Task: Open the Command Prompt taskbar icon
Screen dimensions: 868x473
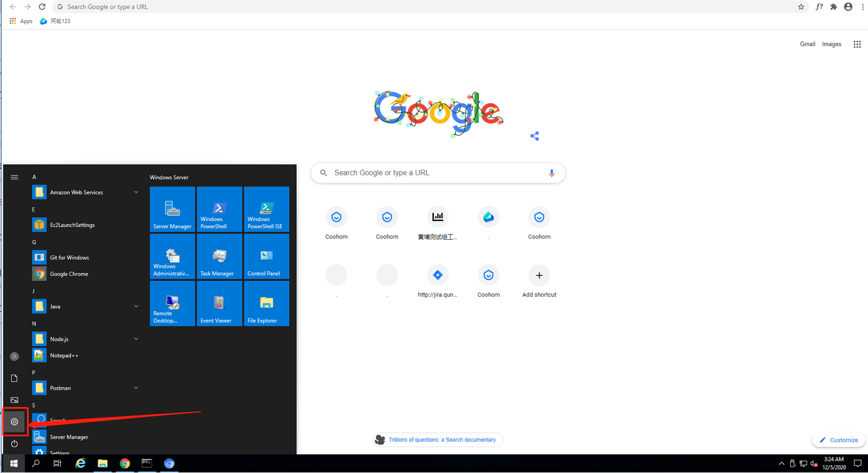Action: (146, 463)
